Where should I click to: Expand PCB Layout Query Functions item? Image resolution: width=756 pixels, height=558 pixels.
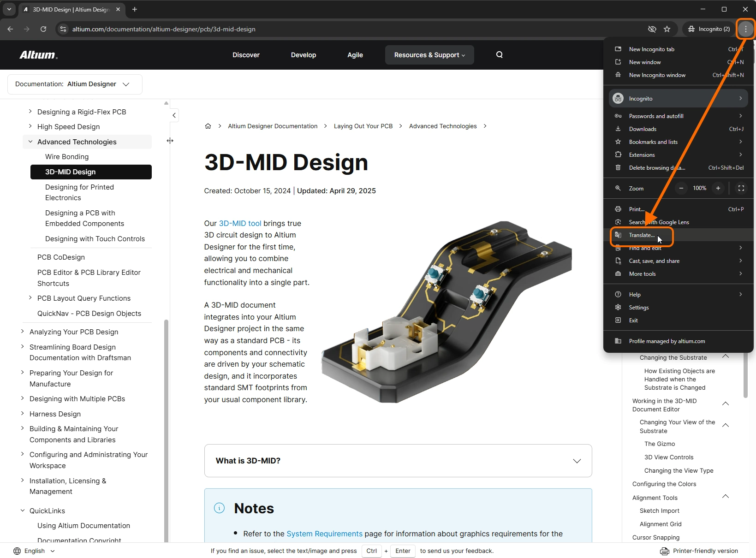pos(30,298)
